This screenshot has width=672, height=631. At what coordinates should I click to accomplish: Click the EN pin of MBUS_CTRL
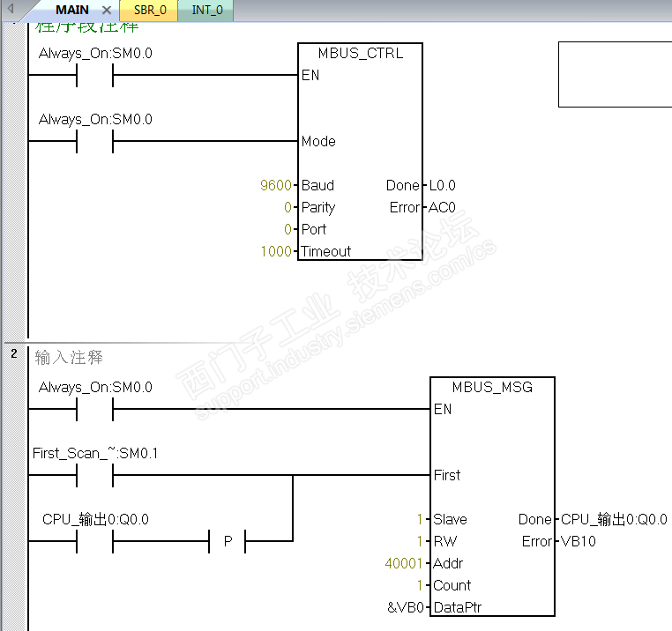[310, 75]
